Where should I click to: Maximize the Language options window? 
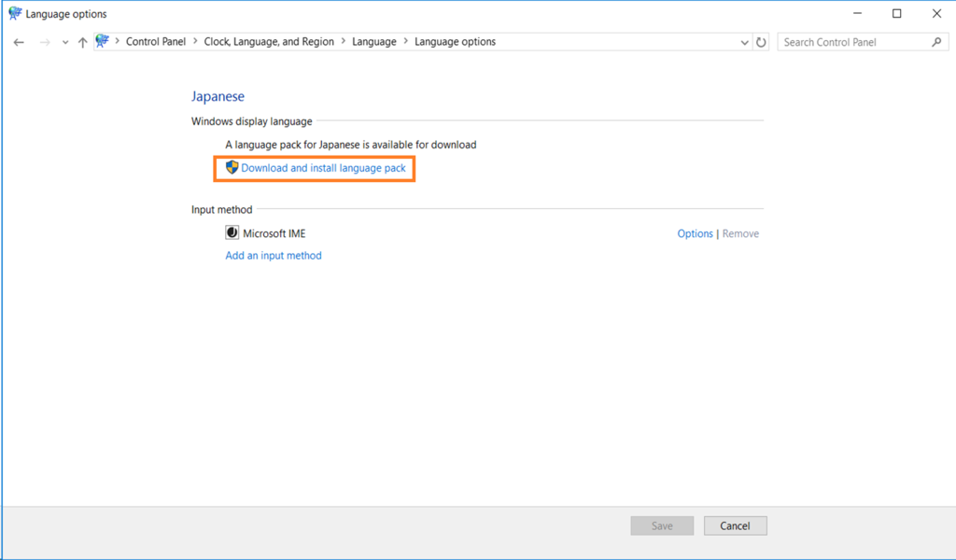tap(897, 13)
